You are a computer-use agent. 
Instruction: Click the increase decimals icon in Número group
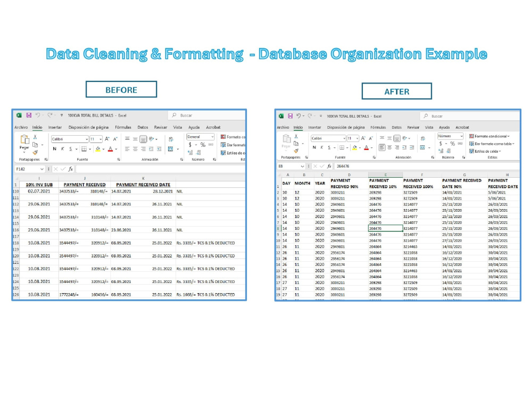tap(189, 152)
